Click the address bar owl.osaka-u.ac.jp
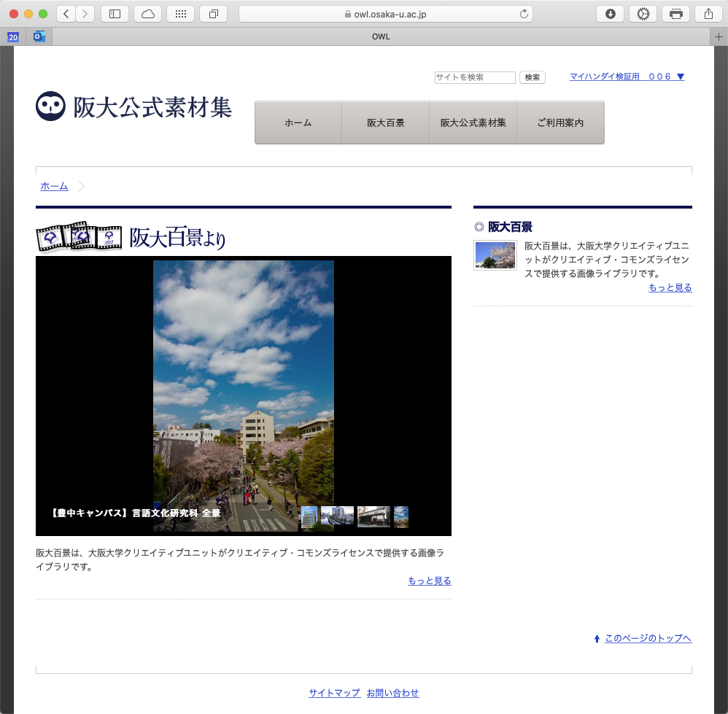The image size is (728, 714). point(385,14)
